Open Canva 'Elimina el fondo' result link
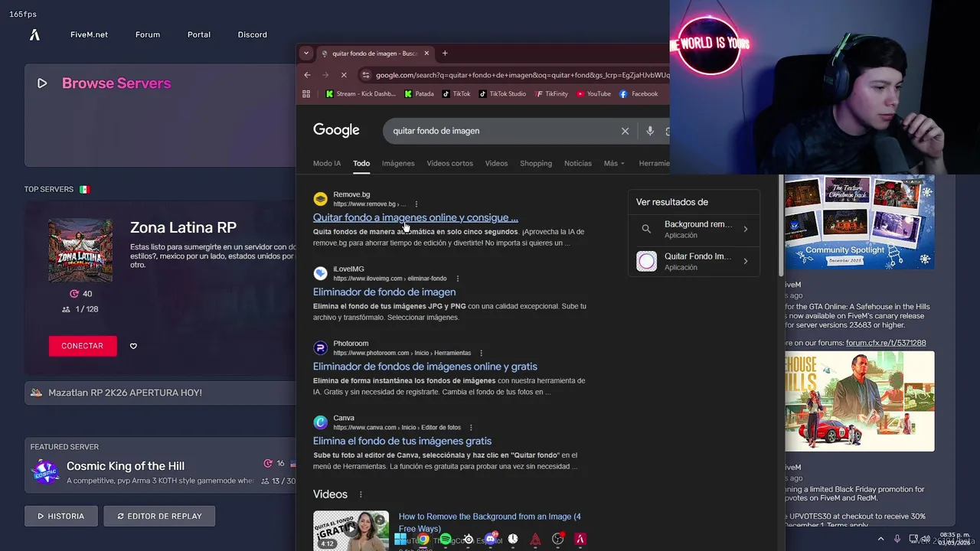 tap(402, 441)
